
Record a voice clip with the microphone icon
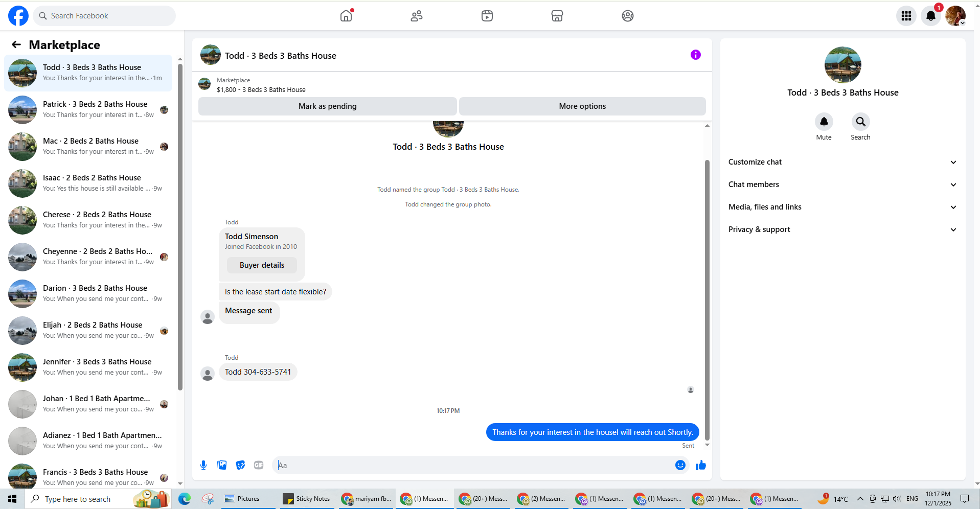click(x=203, y=465)
